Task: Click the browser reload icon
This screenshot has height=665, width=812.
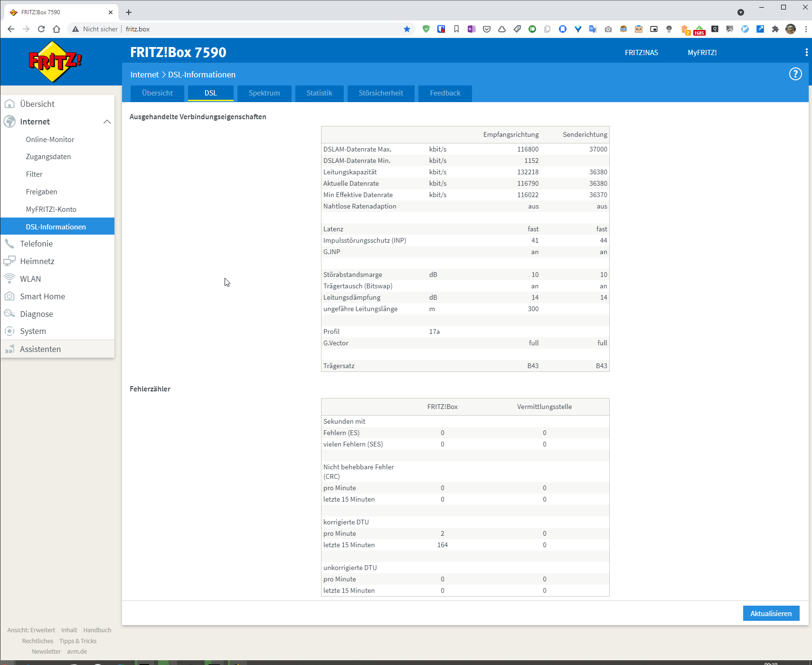Action: point(41,29)
